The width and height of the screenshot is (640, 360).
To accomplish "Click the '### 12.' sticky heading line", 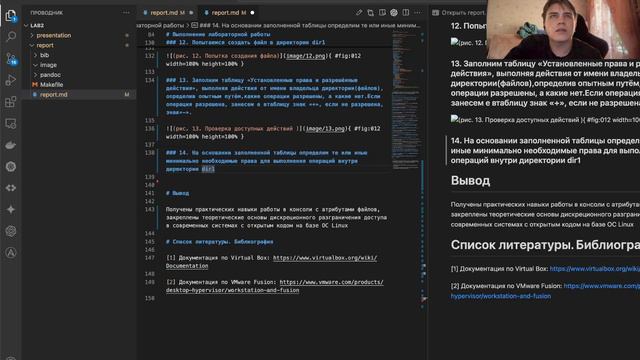I will [245, 42].
